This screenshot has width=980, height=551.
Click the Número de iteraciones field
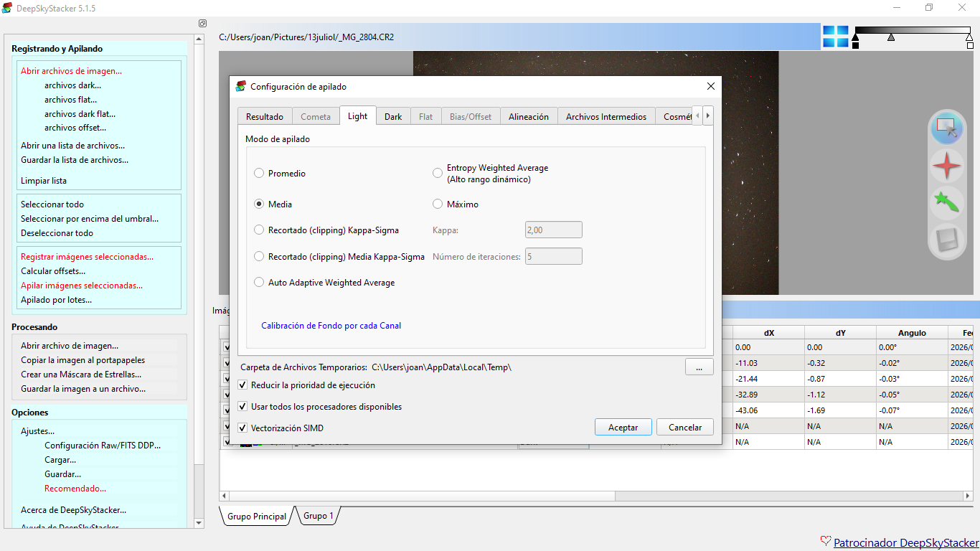coord(554,256)
